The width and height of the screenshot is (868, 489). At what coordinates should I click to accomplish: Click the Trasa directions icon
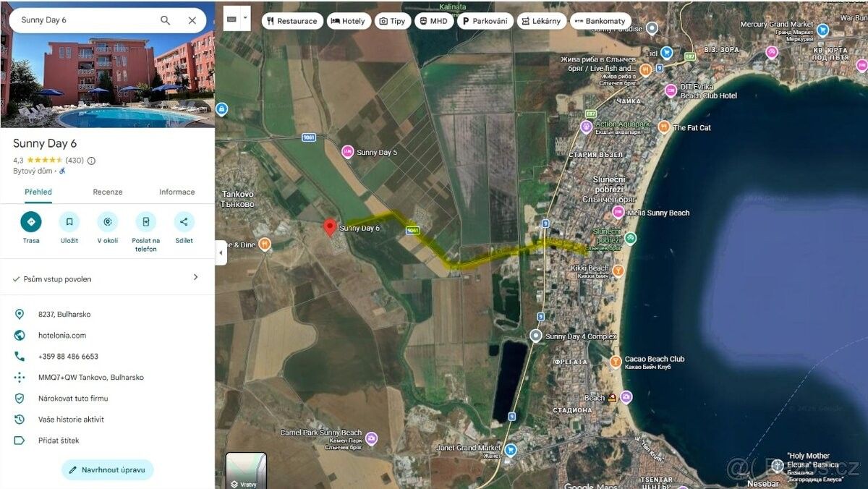[31, 221]
